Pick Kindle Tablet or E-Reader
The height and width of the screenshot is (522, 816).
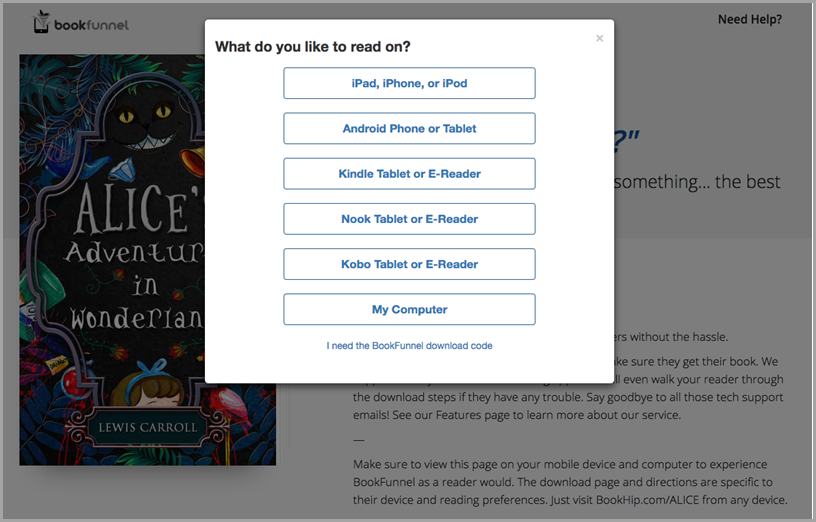[409, 174]
